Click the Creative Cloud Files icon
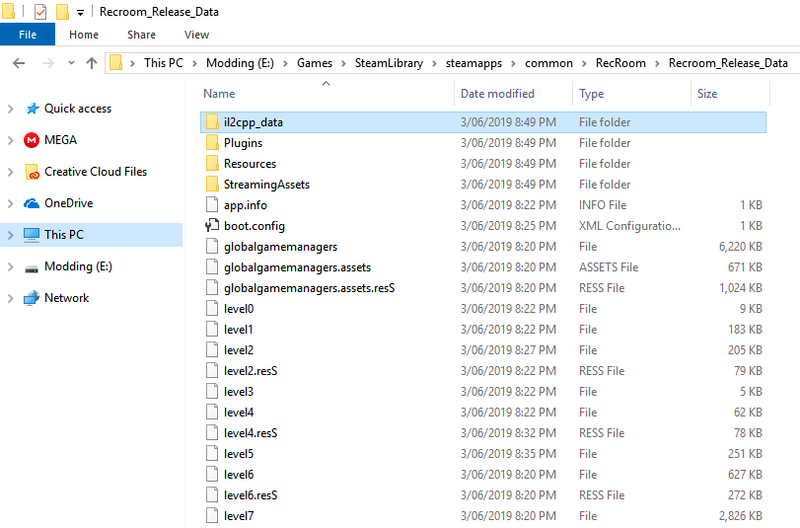The height and width of the screenshot is (528, 800). tap(32, 172)
